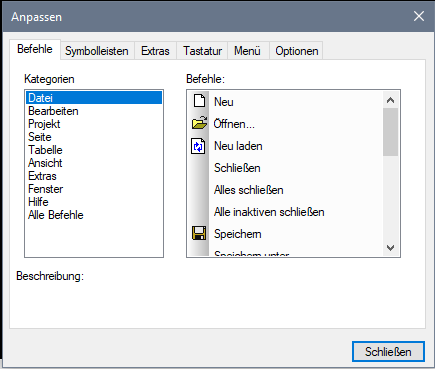This screenshot has width=435, height=369.
Task: Select the Alle inaktiven schließen command
Action: pos(269,212)
